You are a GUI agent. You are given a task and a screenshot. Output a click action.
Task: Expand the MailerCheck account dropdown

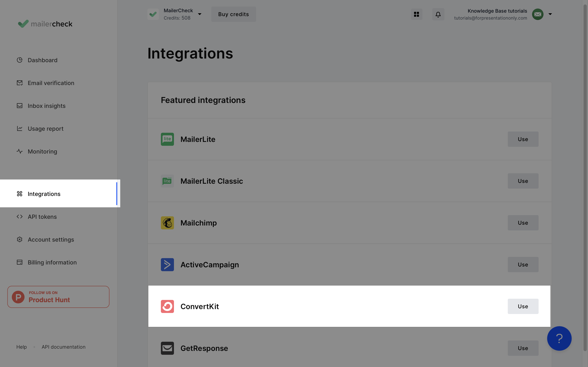[199, 14]
